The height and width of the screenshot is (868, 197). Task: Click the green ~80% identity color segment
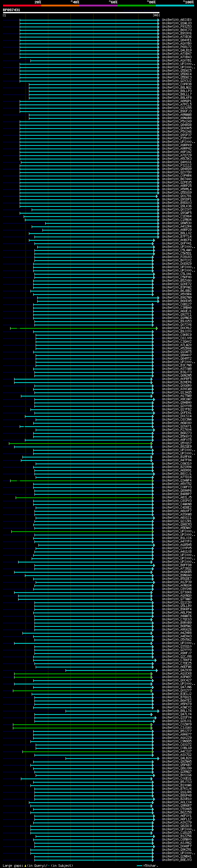click(x=136, y=6)
